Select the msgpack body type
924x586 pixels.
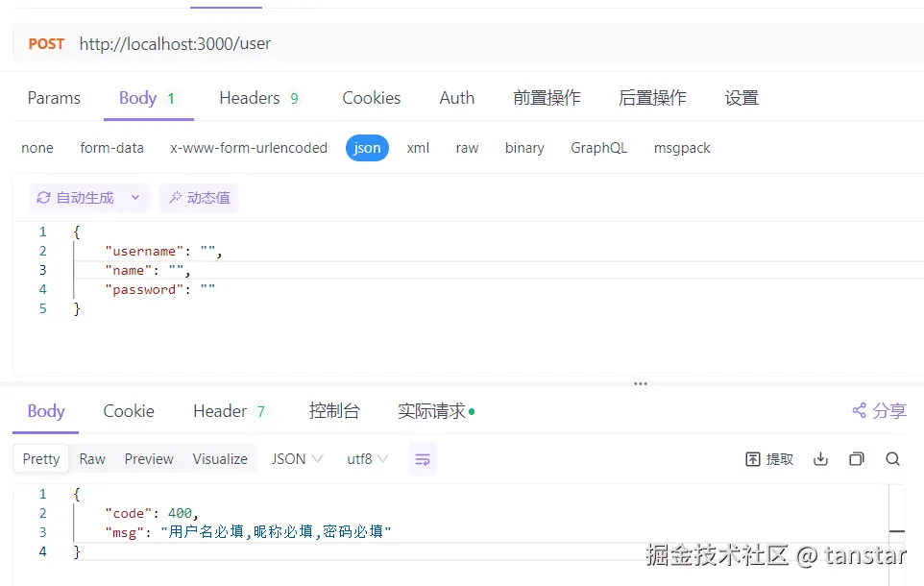pyautogui.click(x=682, y=148)
